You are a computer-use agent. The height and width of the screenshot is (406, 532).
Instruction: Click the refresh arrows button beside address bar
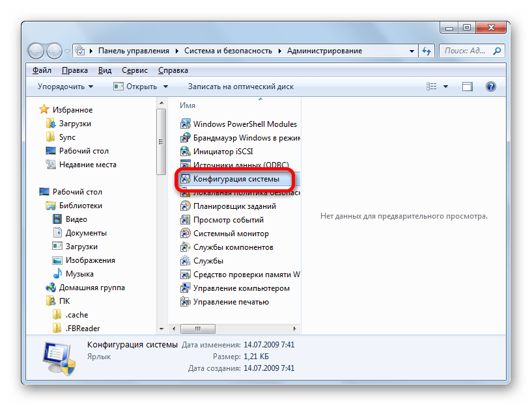pos(427,51)
